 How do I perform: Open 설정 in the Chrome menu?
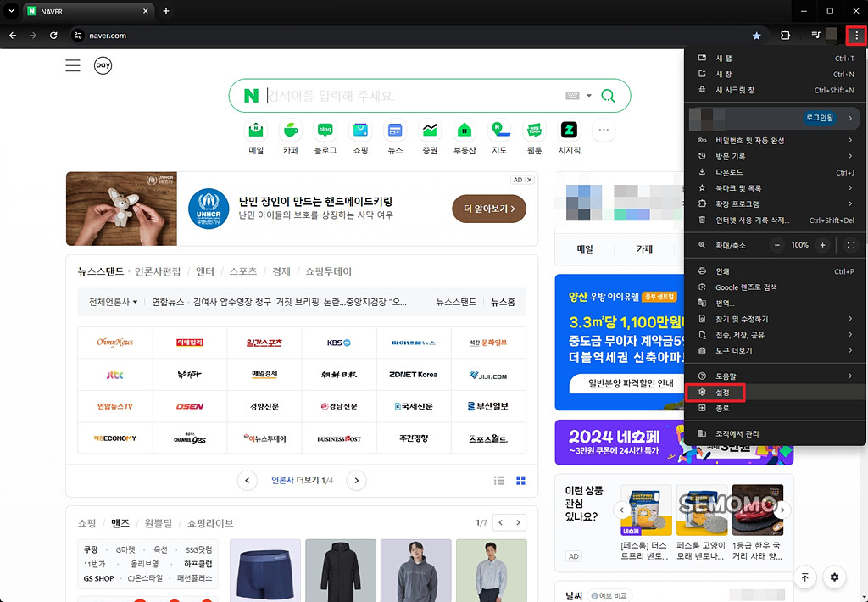point(775,392)
